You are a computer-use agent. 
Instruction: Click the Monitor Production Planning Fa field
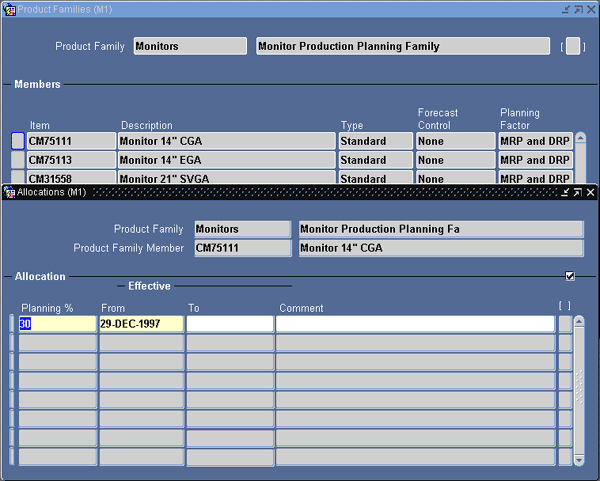(x=441, y=229)
